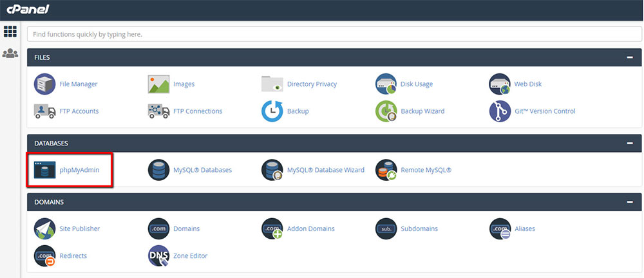Image resolution: width=644 pixels, height=278 pixels.
Task: Click the FTP Connections truck icon
Action: click(x=158, y=111)
